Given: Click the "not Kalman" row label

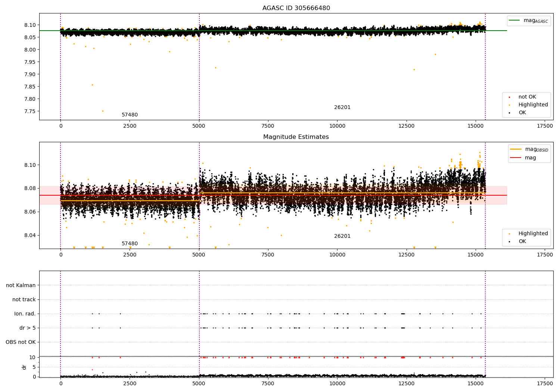Looking at the screenshot, I should [21, 286].
